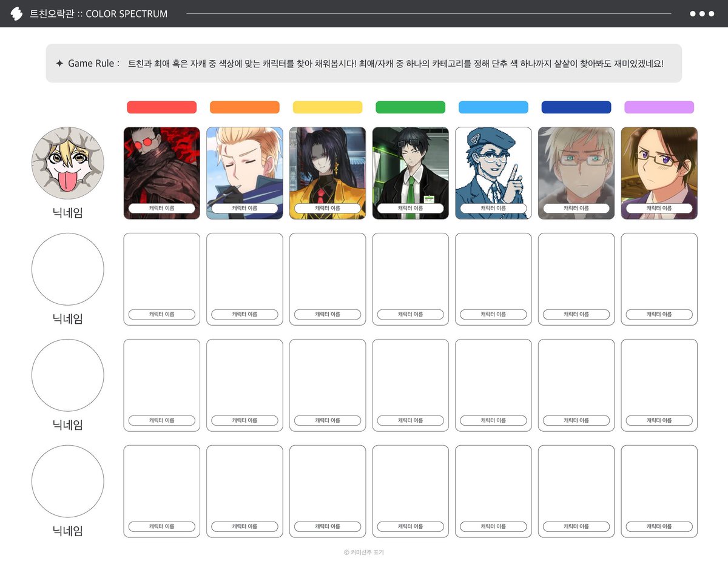Open the three-dot menu in the header
Viewport: 728px width, 564px height.
click(x=702, y=13)
